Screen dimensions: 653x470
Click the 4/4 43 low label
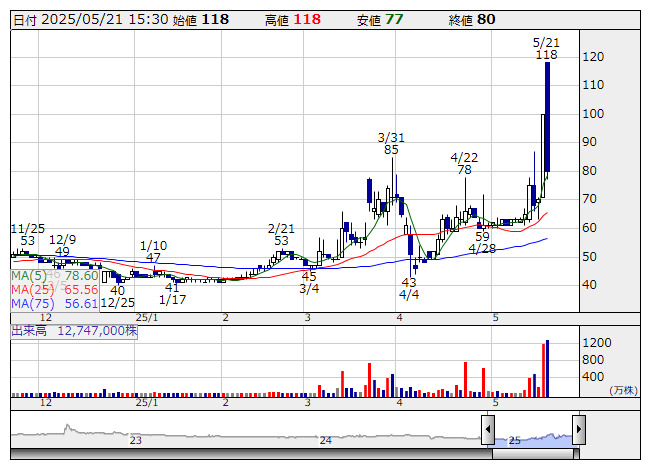(409, 288)
